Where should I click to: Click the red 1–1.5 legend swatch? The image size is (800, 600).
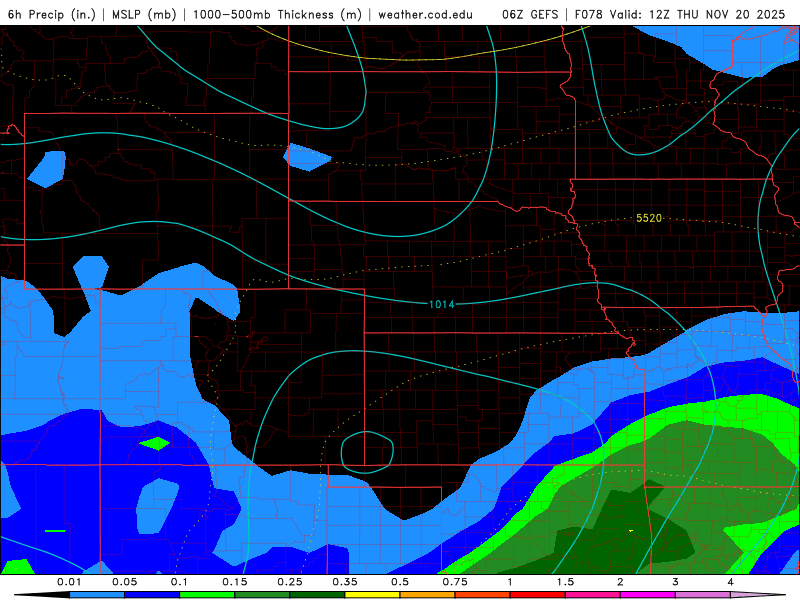(x=538, y=595)
